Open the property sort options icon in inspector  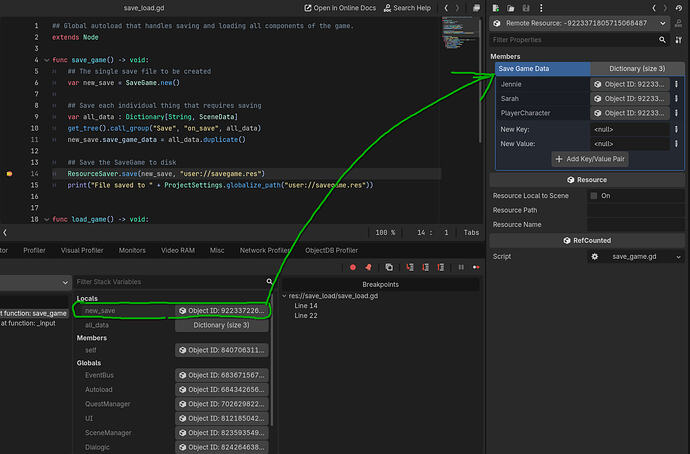680,39
